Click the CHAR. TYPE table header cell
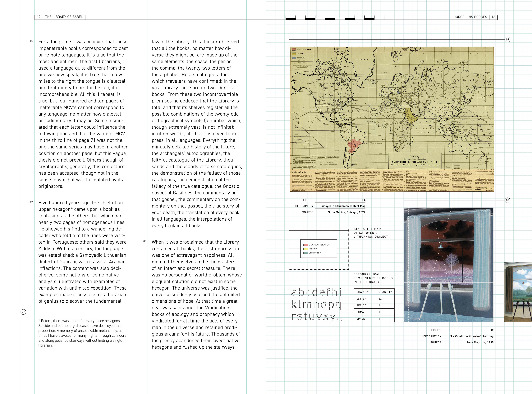The width and height of the screenshot is (532, 394). 365,292
